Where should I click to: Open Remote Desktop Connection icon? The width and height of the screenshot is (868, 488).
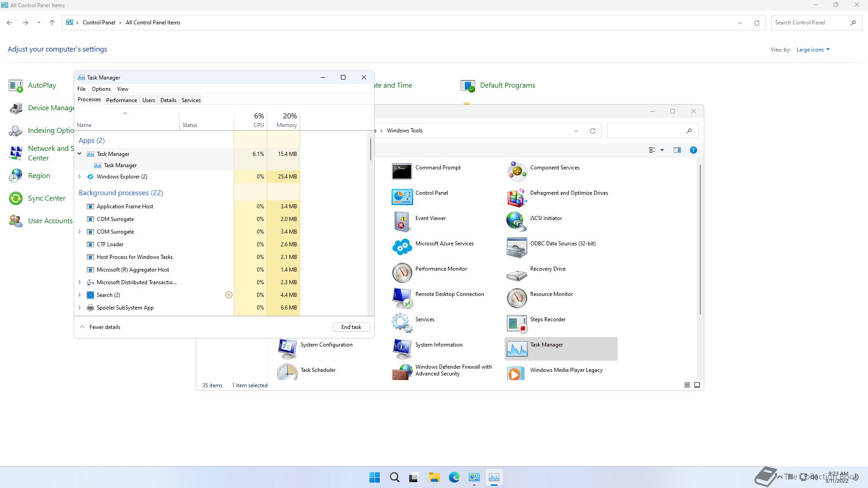pos(402,298)
